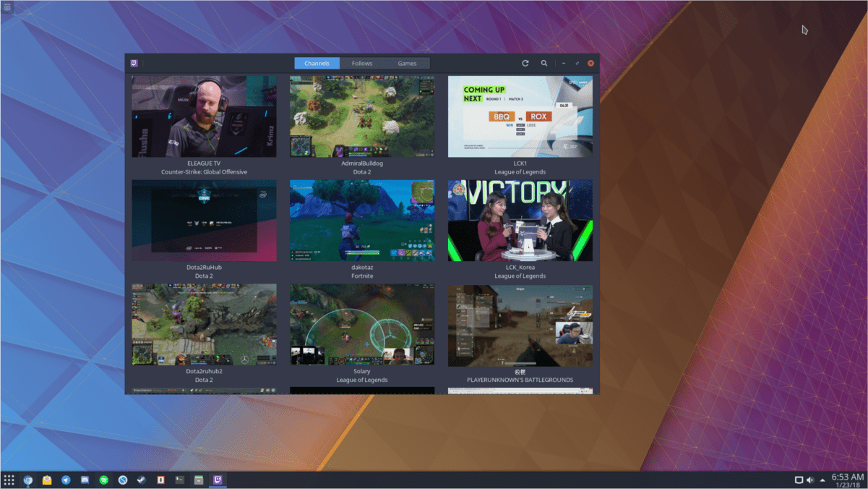Click the 6:53 AM clock
This screenshot has height=489, width=868.
click(x=848, y=477)
